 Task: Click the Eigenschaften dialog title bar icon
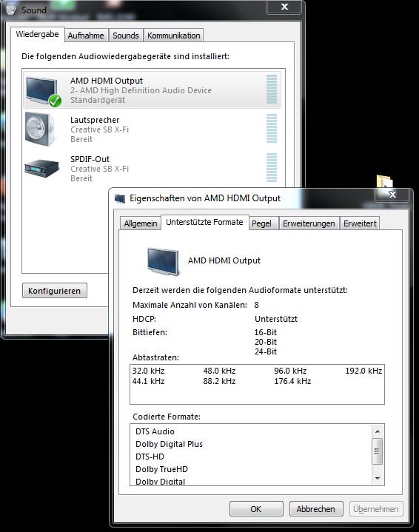tap(120, 198)
